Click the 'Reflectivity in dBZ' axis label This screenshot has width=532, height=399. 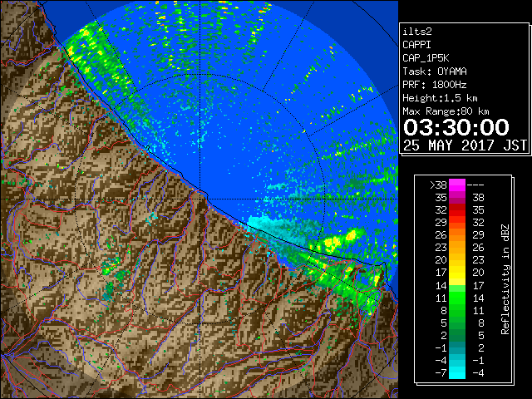[505, 279]
